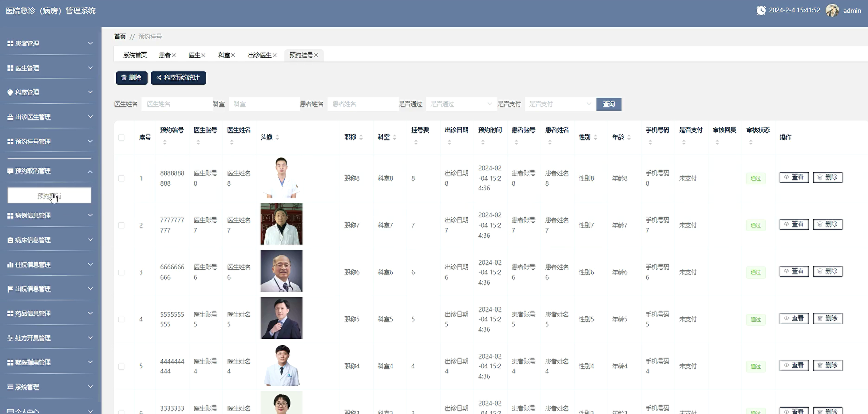
Task: Click the 科室管理 bulb icon
Action: pos(10,92)
